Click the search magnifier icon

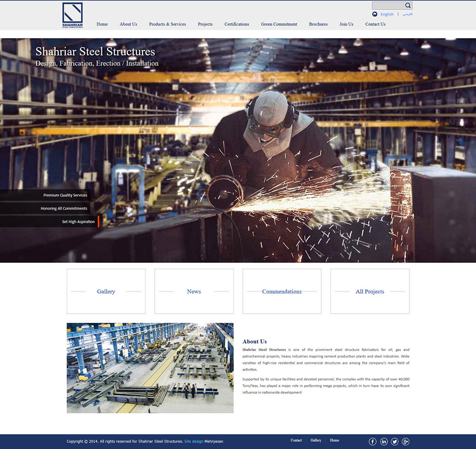pyautogui.click(x=408, y=5)
